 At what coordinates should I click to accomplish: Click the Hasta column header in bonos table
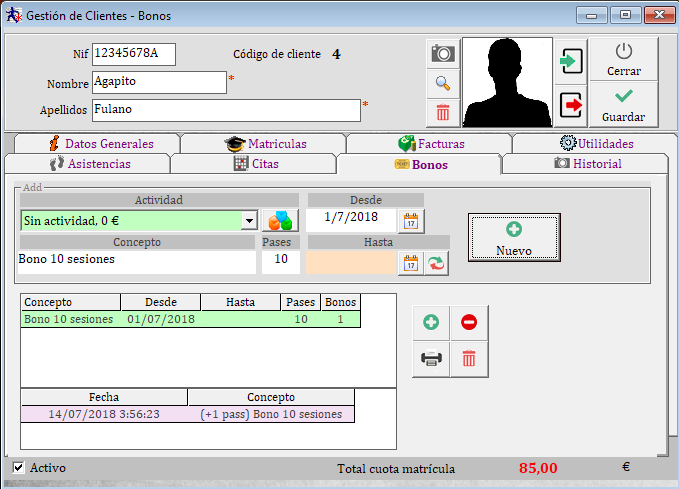point(241,302)
